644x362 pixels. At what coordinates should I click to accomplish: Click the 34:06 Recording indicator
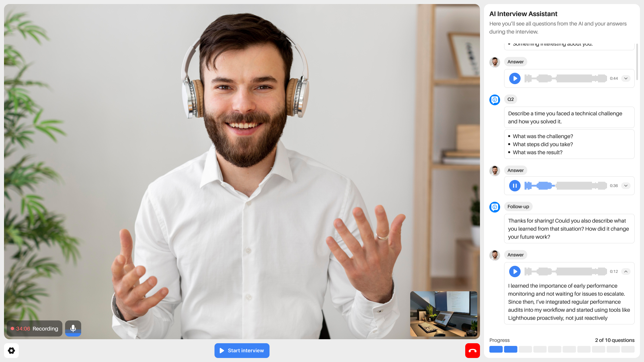tap(35, 328)
